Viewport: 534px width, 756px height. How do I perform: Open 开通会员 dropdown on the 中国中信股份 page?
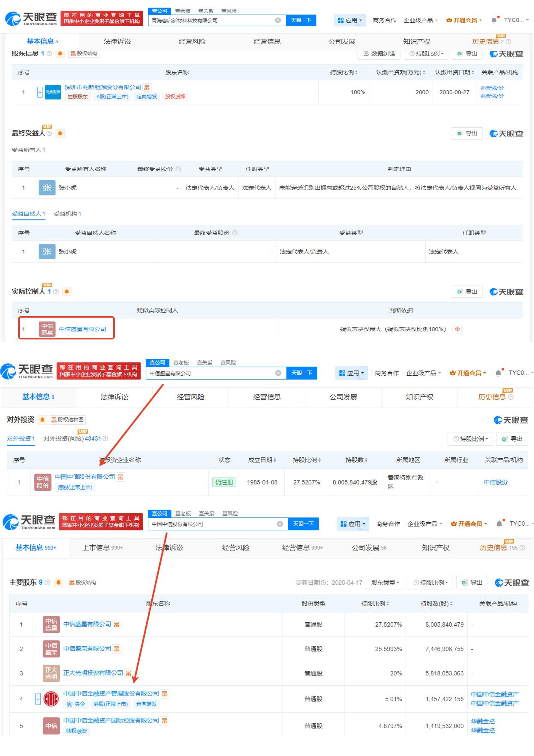coord(469,524)
